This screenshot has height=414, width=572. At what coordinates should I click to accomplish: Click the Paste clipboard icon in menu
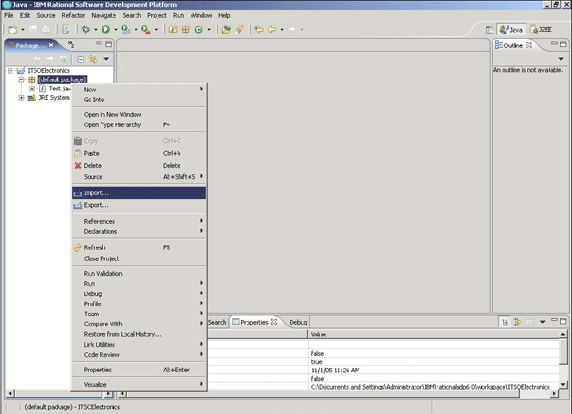pyautogui.click(x=78, y=153)
